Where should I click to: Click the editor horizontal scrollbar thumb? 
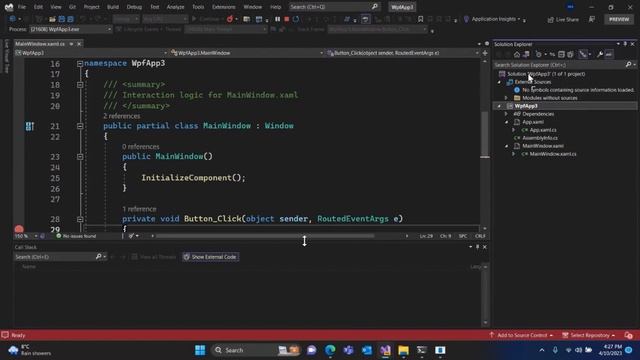click(265, 236)
